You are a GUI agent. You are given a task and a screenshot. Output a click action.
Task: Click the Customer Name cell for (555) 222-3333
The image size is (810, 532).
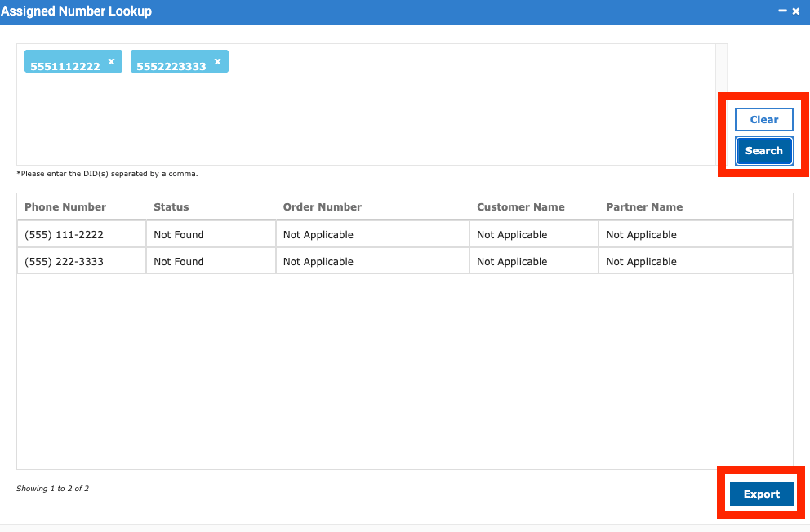click(x=534, y=261)
